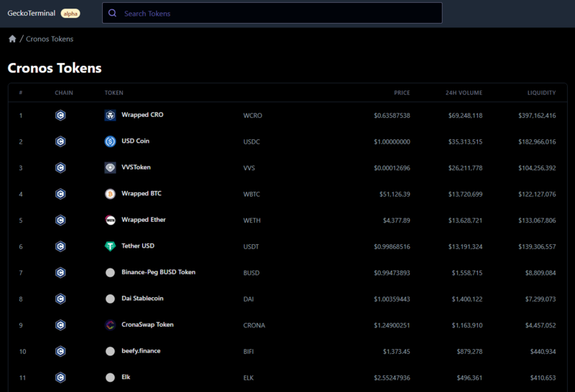Click the Wrapped CRO token icon
Viewport: 575px width, 392px height.
(x=110, y=116)
